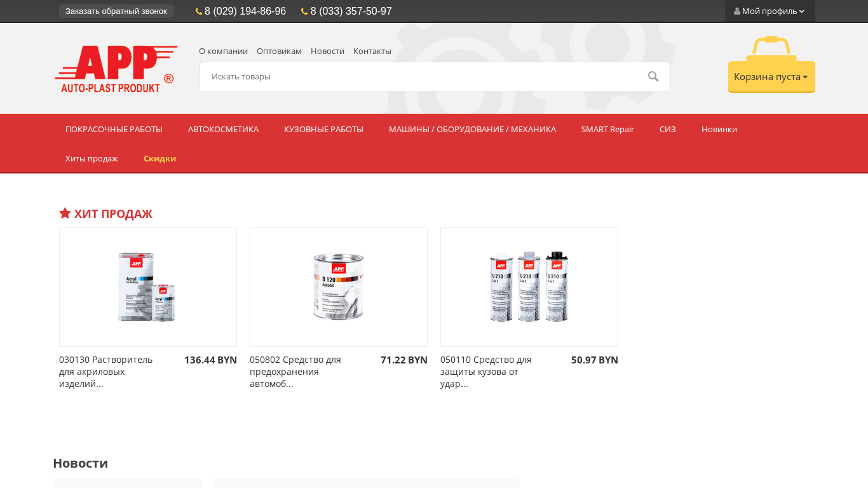
Task: Click the 136.44 BYN price
Action: pos(210,360)
